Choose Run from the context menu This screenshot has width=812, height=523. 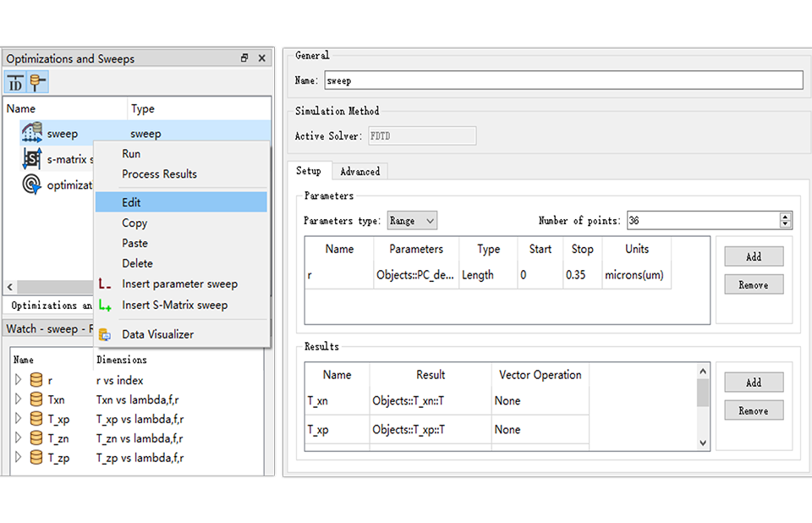pyautogui.click(x=181, y=154)
